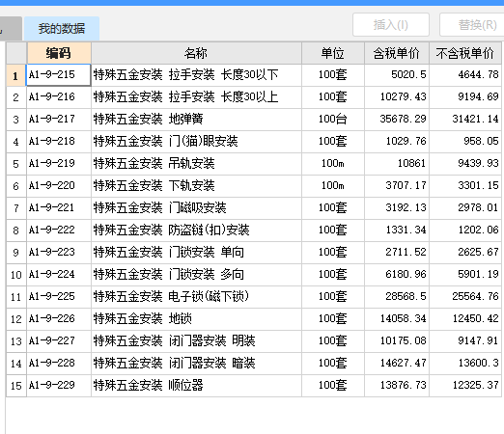Screen dimensions: 504x434
Task: Click name 特殊五金安装 门磁吸安装
Action: (196, 208)
